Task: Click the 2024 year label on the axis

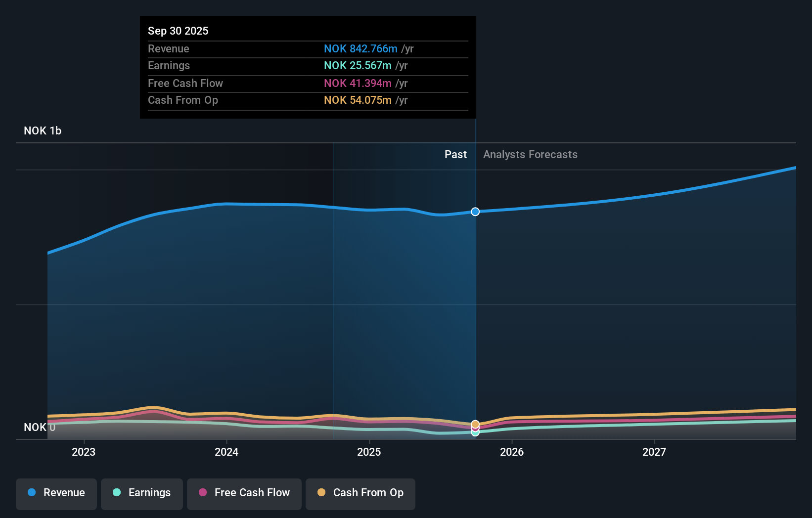Action: point(226,452)
